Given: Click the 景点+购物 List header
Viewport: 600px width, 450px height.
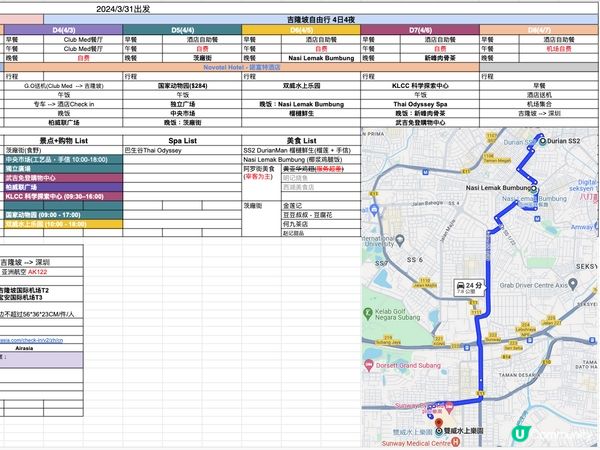Looking at the screenshot, I should click(x=62, y=140).
